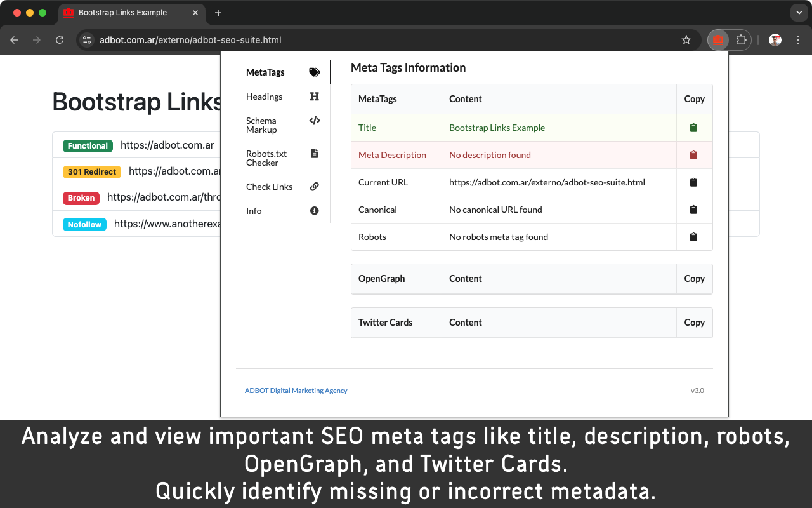The height and width of the screenshot is (508, 812).
Task: Go back to the previous page
Action: (x=14, y=40)
